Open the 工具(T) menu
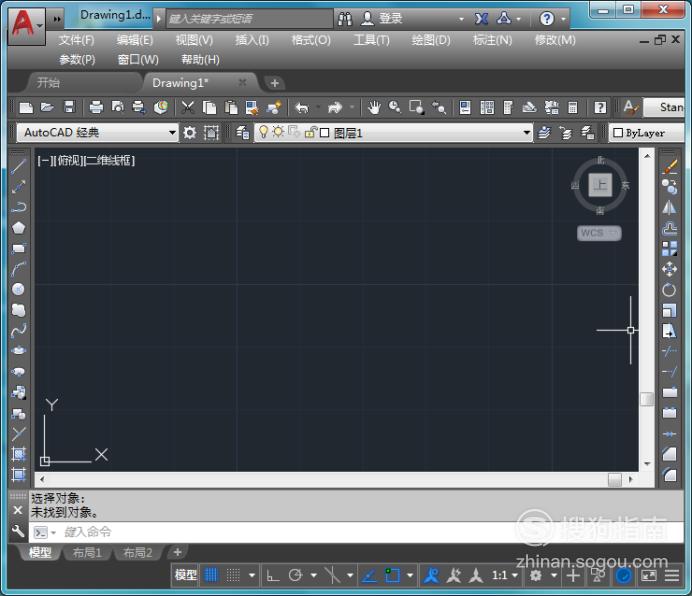 372,41
